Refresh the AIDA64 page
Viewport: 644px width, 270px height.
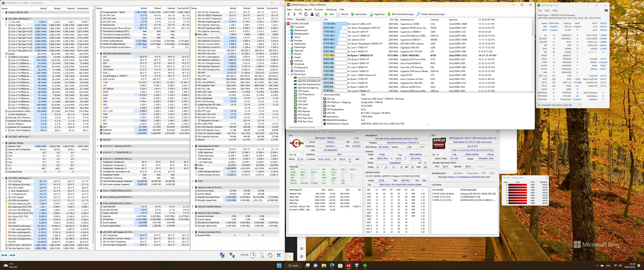[306, 14]
